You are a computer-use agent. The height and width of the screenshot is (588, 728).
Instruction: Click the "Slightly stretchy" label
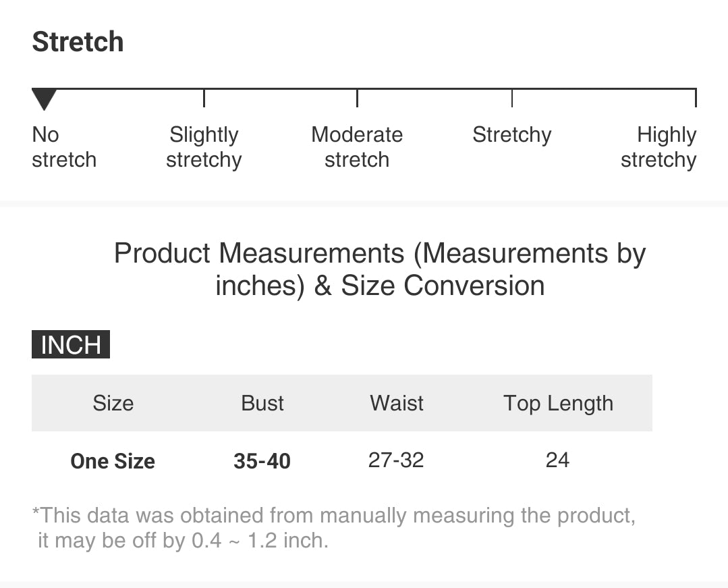pos(204,147)
